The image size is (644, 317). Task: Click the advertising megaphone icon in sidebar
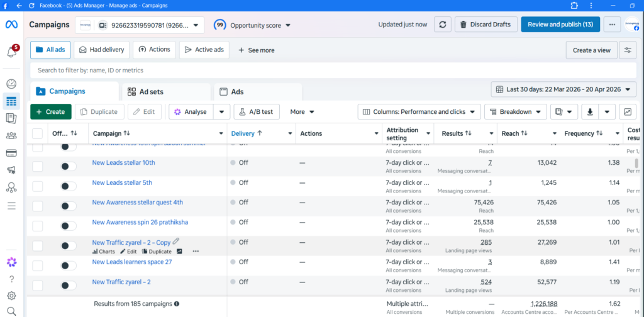pyautogui.click(x=11, y=170)
